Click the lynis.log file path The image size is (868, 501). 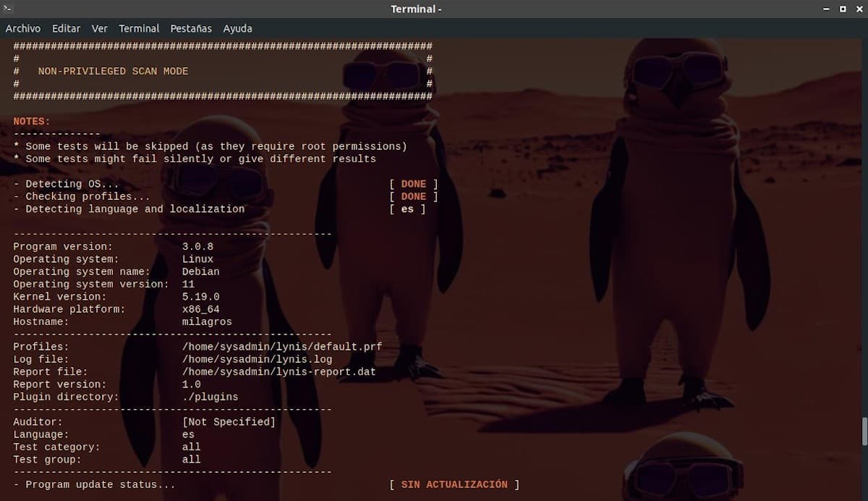pyautogui.click(x=258, y=359)
